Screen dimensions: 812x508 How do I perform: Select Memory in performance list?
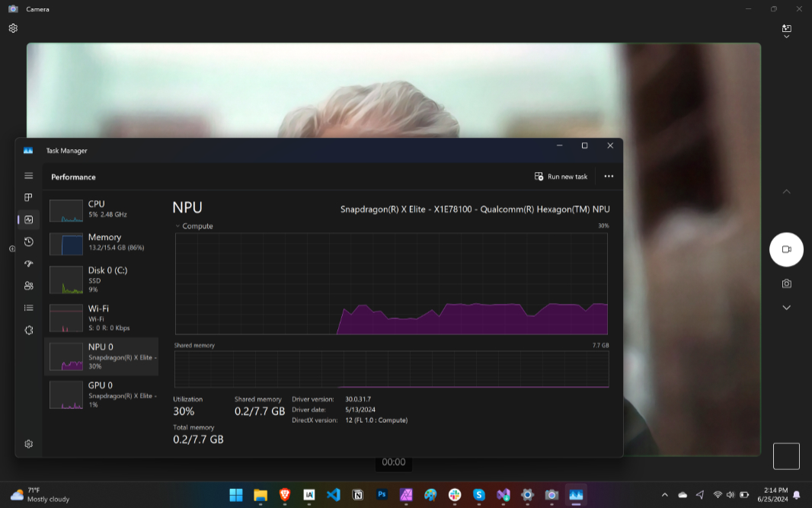pos(101,242)
